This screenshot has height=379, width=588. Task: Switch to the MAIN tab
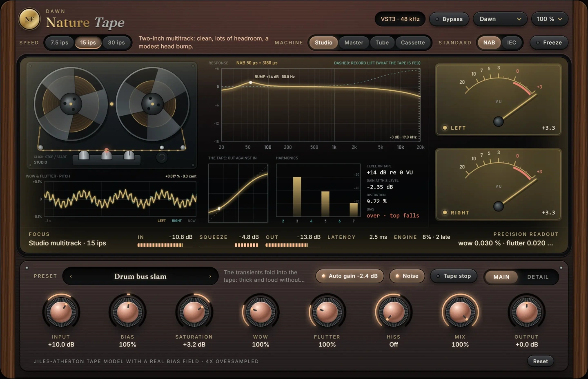pos(501,277)
